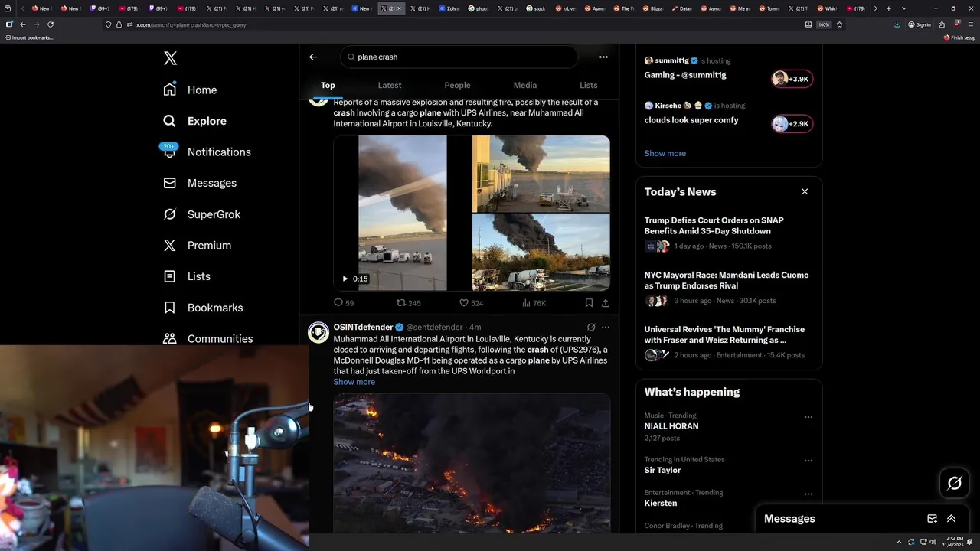980x551 pixels.
Task: Compose new message in Messages drawer
Action: pyautogui.click(x=932, y=518)
